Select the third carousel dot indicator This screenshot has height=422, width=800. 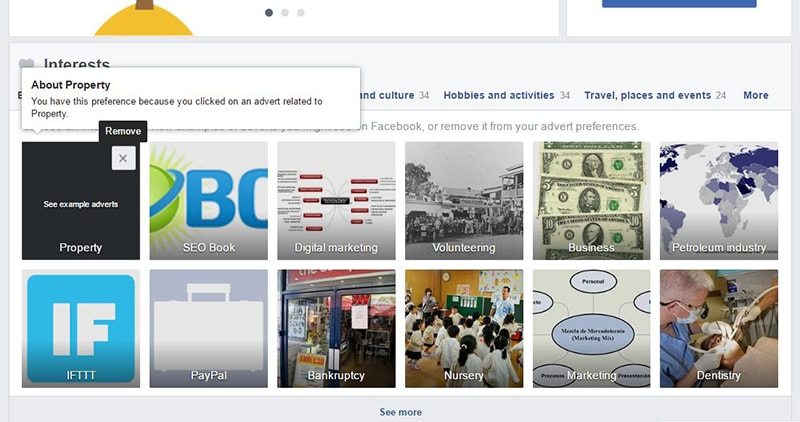pos(301,12)
